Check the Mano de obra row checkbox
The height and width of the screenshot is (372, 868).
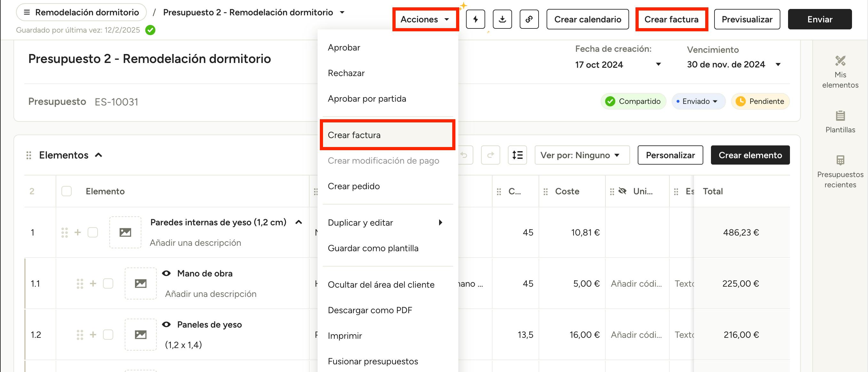108,283
